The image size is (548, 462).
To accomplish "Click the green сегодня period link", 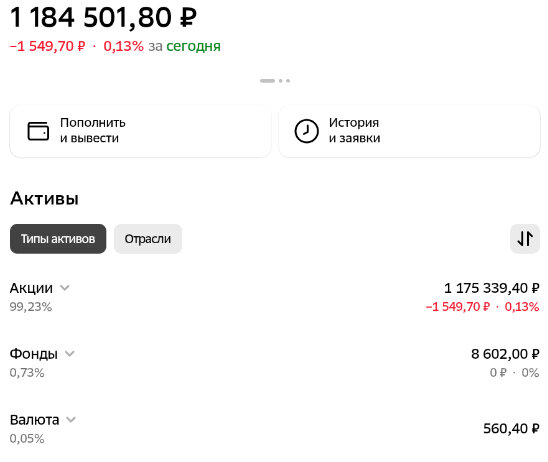I will coord(193,46).
